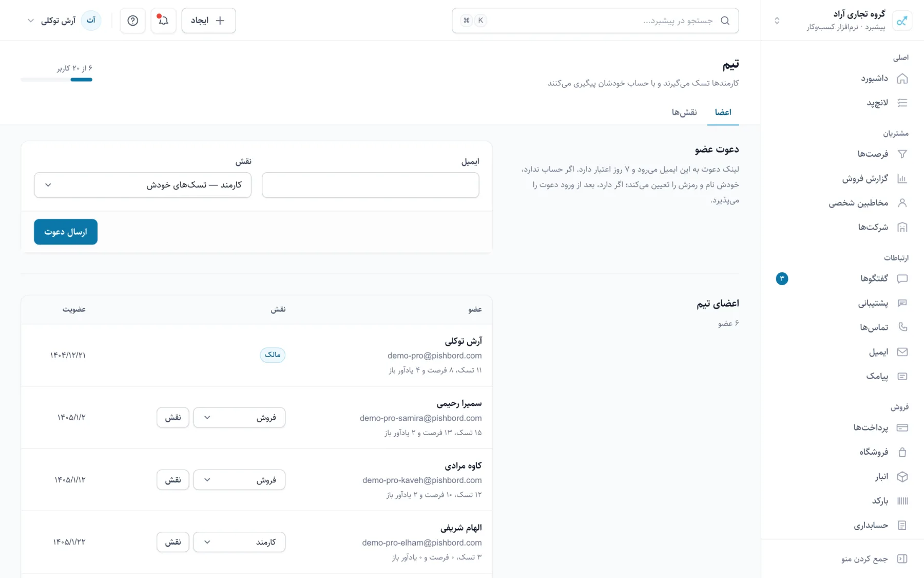This screenshot has width=924, height=578.
Task: Click the عضویت column header
Action: pyautogui.click(x=74, y=309)
